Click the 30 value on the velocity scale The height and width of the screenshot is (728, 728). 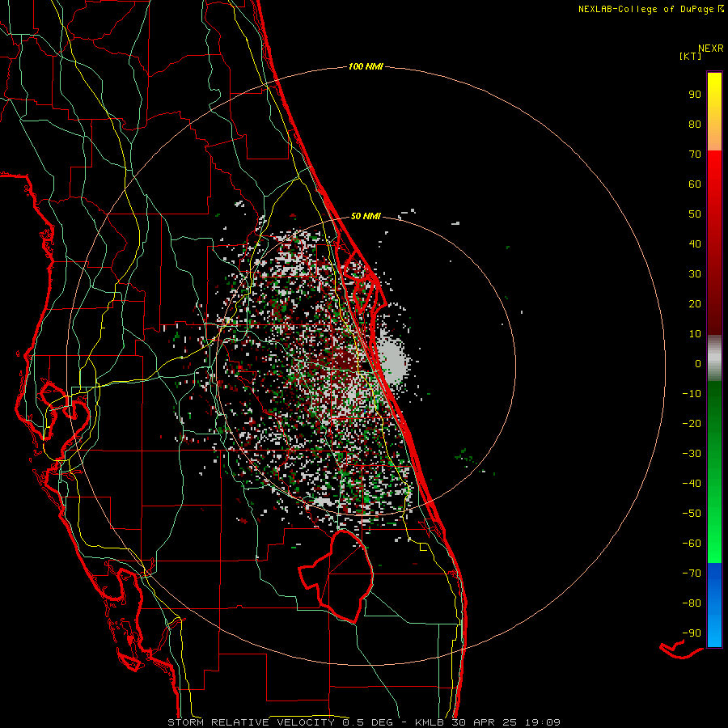tap(695, 274)
